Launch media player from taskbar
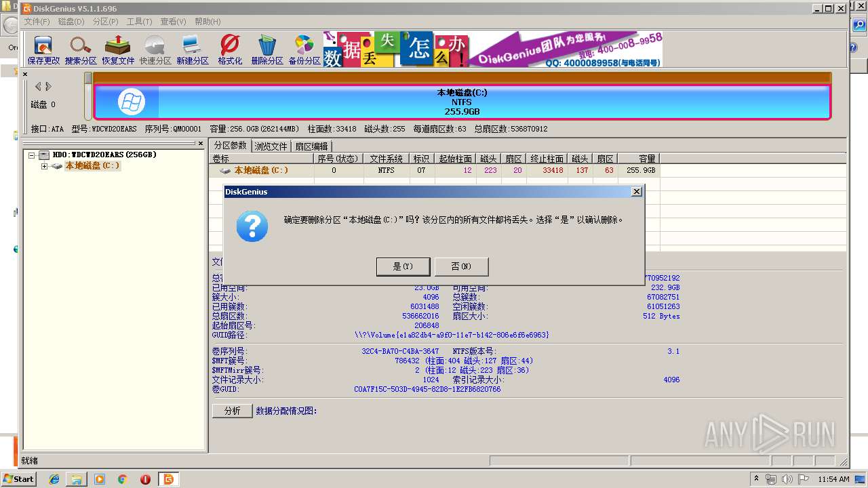 100,479
